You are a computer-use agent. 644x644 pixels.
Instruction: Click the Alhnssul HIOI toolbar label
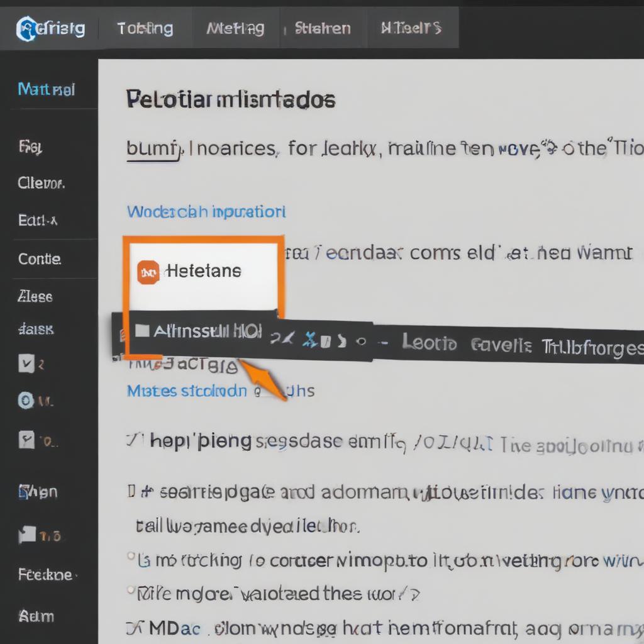(x=208, y=331)
